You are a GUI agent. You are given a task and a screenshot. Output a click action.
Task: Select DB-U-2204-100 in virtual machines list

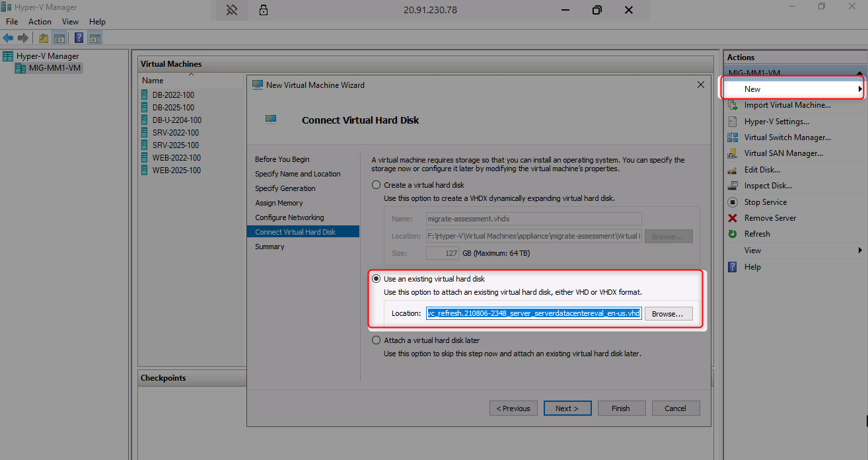(x=177, y=120)
